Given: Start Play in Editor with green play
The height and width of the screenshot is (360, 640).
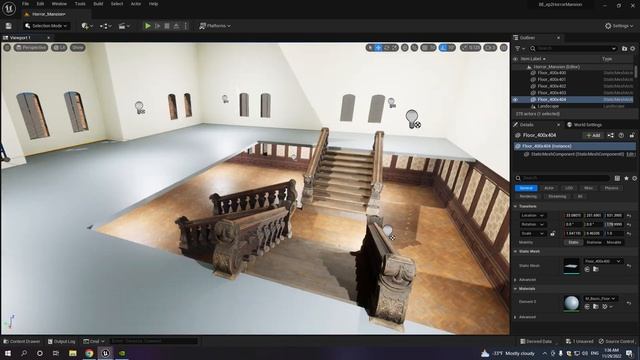Looking at the screenshot, I should click(x=147, y=26).
